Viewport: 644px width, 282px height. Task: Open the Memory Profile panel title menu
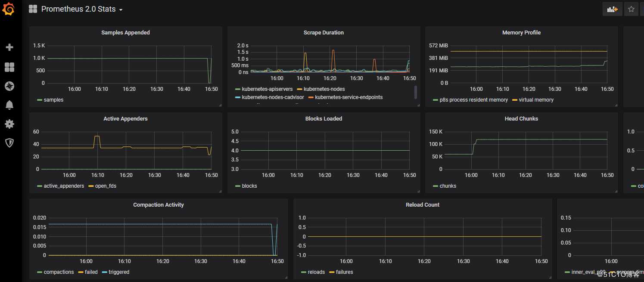pos(521,33)
